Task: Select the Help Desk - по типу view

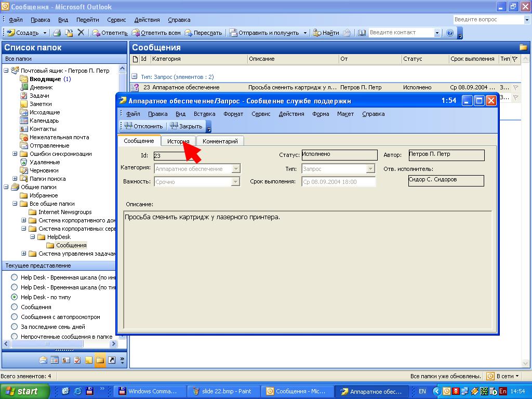Action: [14, 297]
